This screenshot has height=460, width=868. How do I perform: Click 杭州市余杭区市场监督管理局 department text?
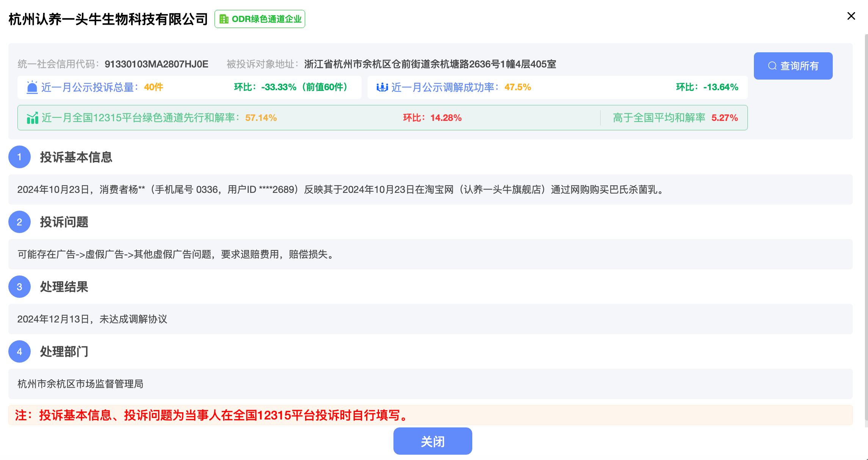80,384
